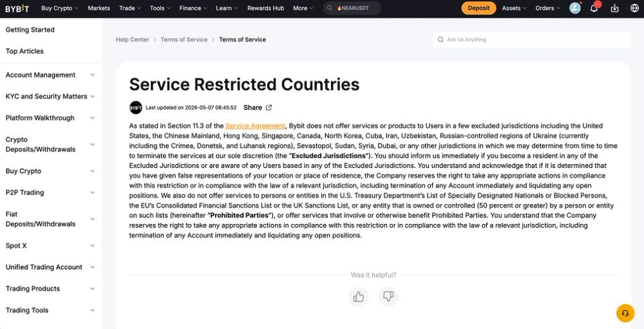The width and height of the screenshot is (644, 329).
Task: Open the live support headset chat button
Action: point(625,314)
